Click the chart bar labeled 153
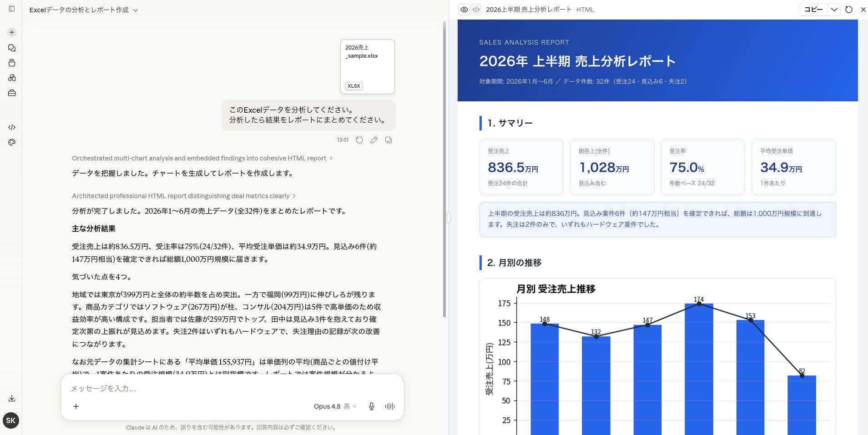Screen dimensions: 868x435 (x=750, y=377)
